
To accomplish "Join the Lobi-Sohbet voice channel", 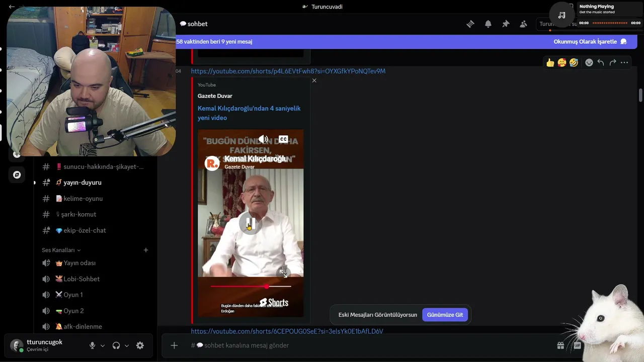I will point(95,279).
